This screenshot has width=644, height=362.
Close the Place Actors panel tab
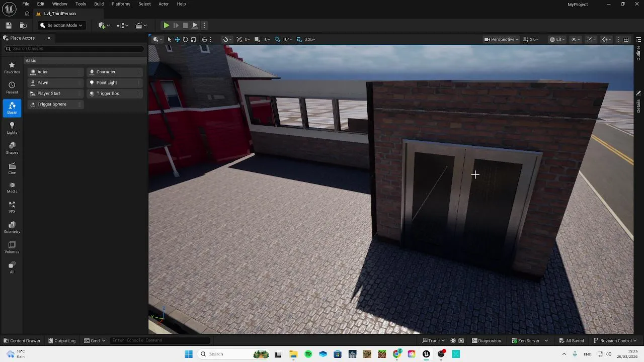(49, 38)
